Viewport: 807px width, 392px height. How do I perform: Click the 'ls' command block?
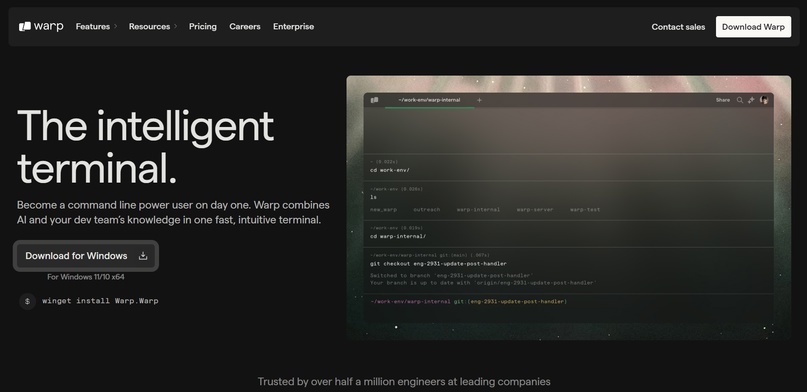(x=568, y=201)
